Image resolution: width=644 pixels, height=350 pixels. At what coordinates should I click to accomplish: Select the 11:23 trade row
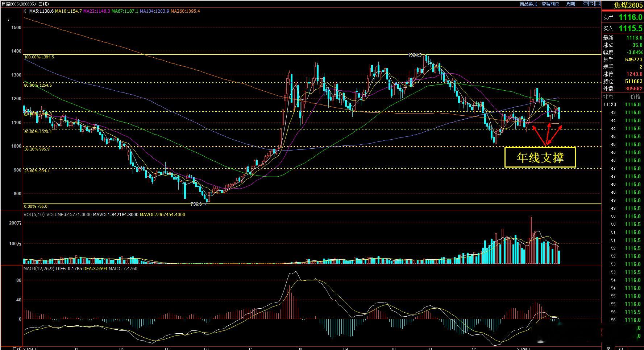pyautogui.click(x=623, y=105)
